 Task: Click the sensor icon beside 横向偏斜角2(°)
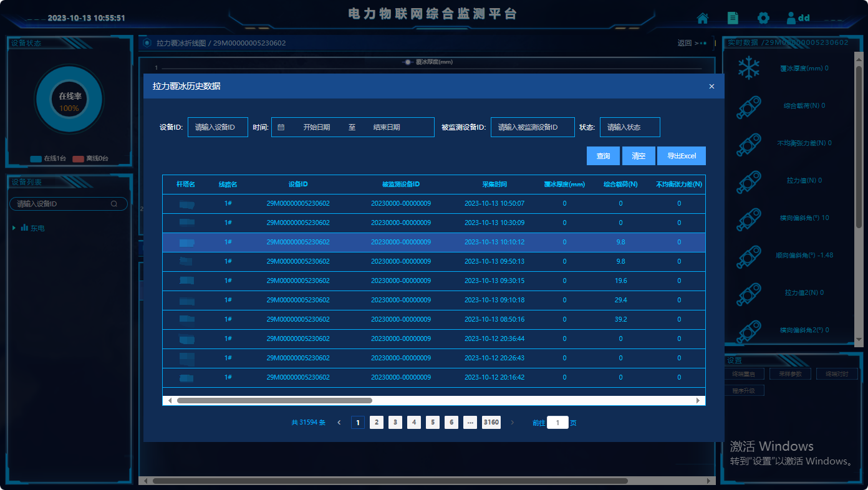pos(748,330)
